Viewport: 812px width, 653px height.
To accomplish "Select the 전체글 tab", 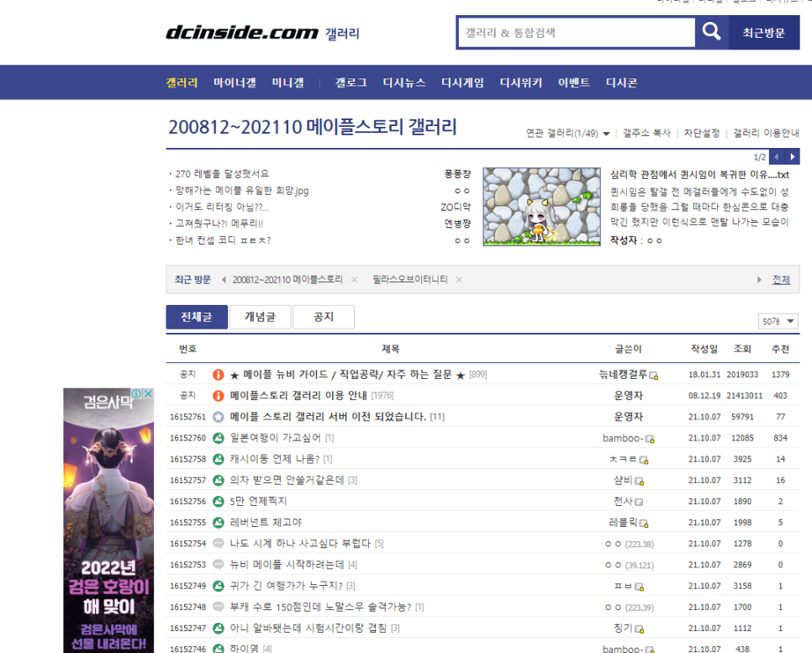I will click(197, 317).
